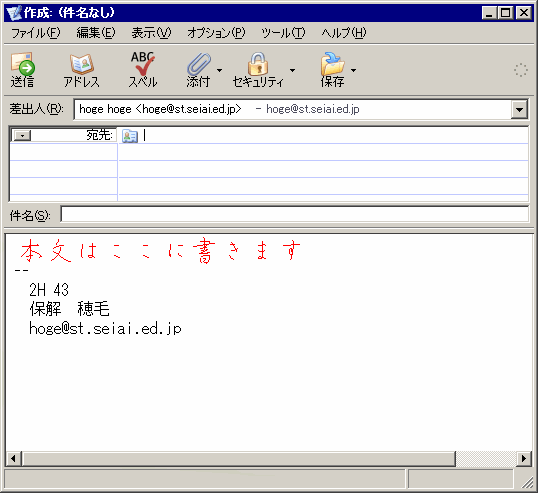Expand the 添付 attach dropdown arrow
Viewport: 538px width, 493px height.
point(220,70)
